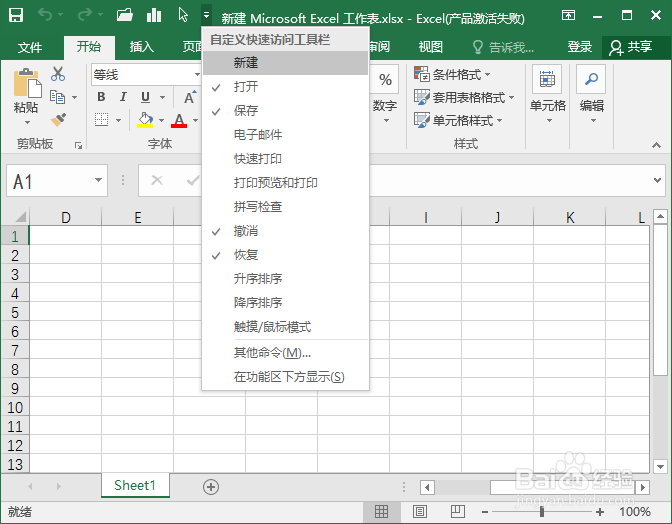Click the Editing magnifier icon
Image resolution: width=672 pixels, height=524 pixels.
(591, 79)
